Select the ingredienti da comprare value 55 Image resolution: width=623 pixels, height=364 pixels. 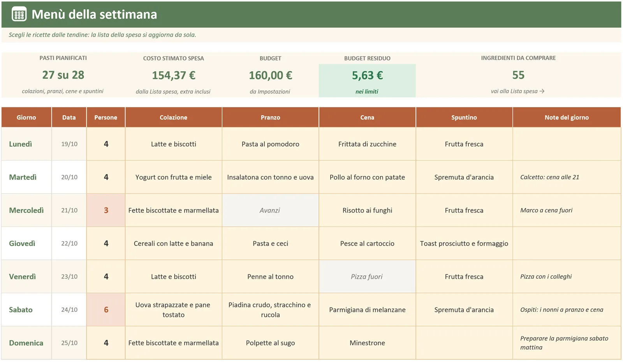[x=518, y=75]
